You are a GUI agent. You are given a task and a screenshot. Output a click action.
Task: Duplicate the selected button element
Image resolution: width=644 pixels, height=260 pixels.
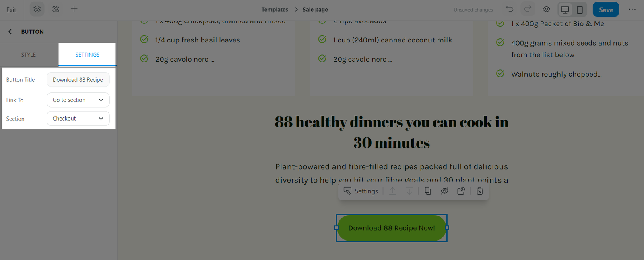coord(427,191)
